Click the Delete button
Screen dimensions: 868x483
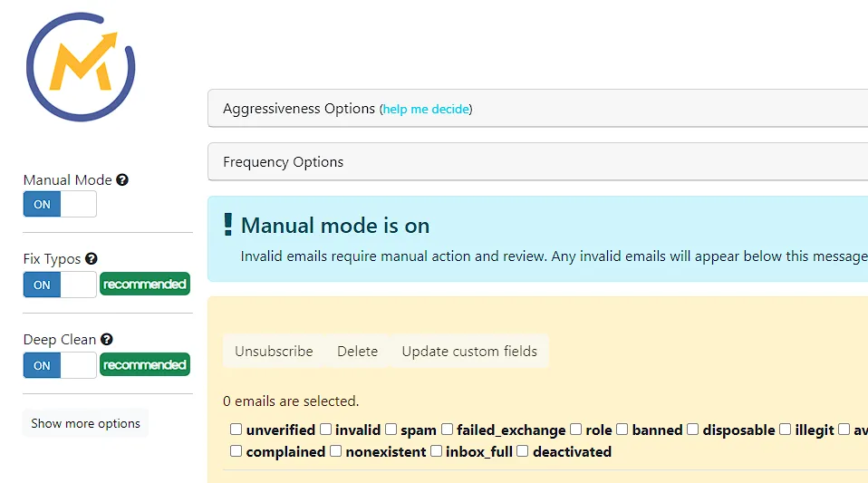[357, 352]
